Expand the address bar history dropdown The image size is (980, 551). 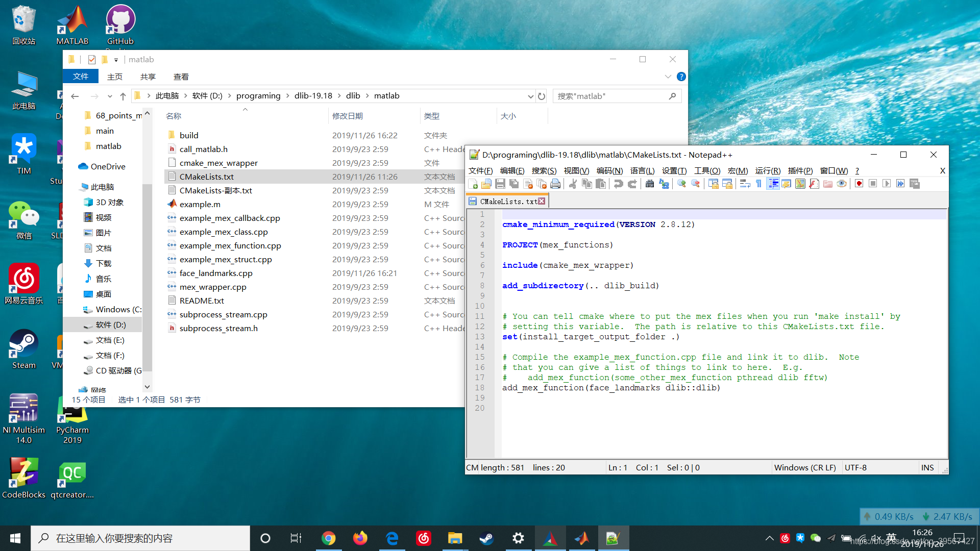coord(530,96)
